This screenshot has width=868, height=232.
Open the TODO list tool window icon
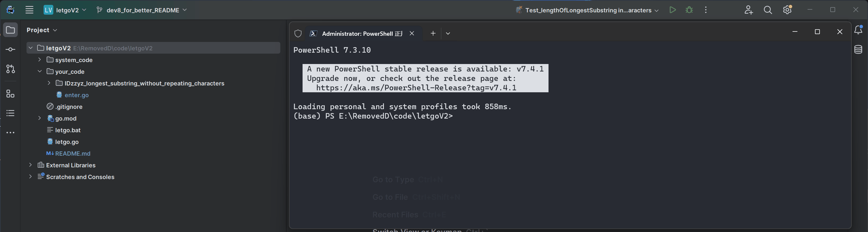click(10, 113)
